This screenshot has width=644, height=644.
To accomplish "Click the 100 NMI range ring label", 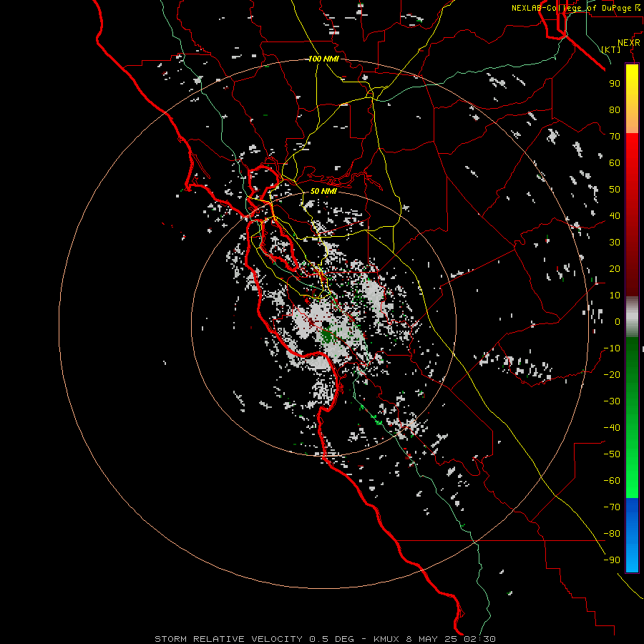I will point(323,59).
